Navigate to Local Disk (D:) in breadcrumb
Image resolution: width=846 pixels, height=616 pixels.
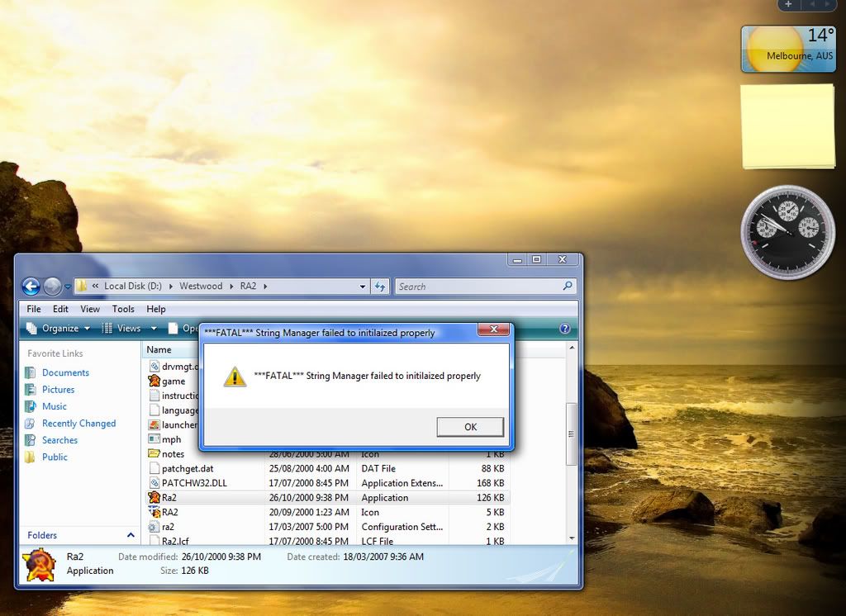click(133, 286)
